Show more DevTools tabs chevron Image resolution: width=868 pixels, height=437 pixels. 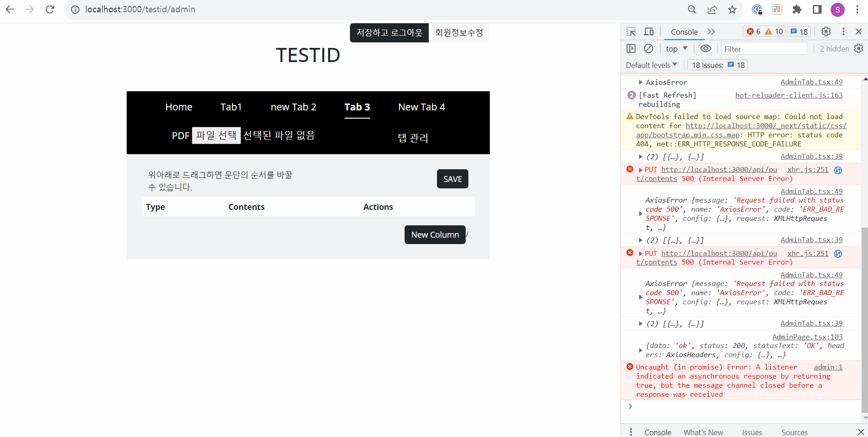711,31
